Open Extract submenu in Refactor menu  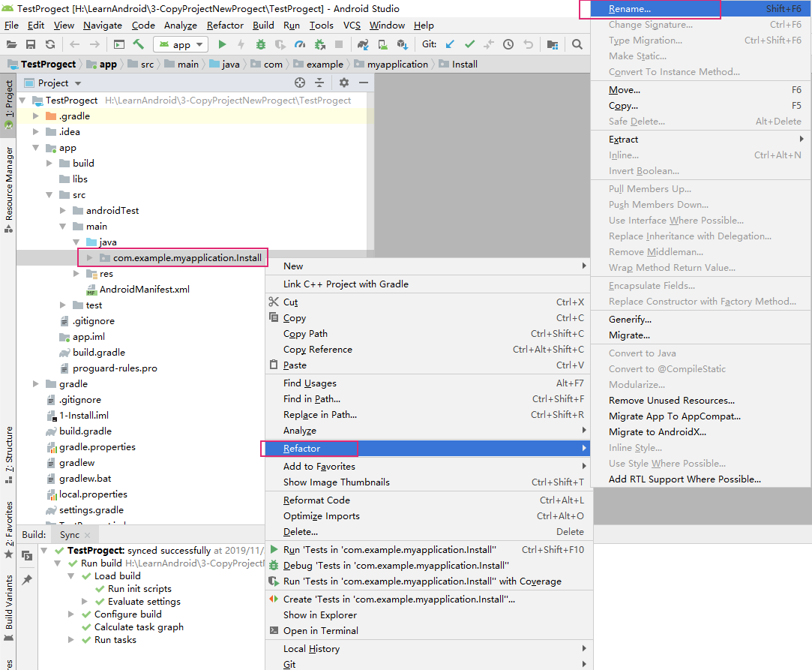pos(700,140)
